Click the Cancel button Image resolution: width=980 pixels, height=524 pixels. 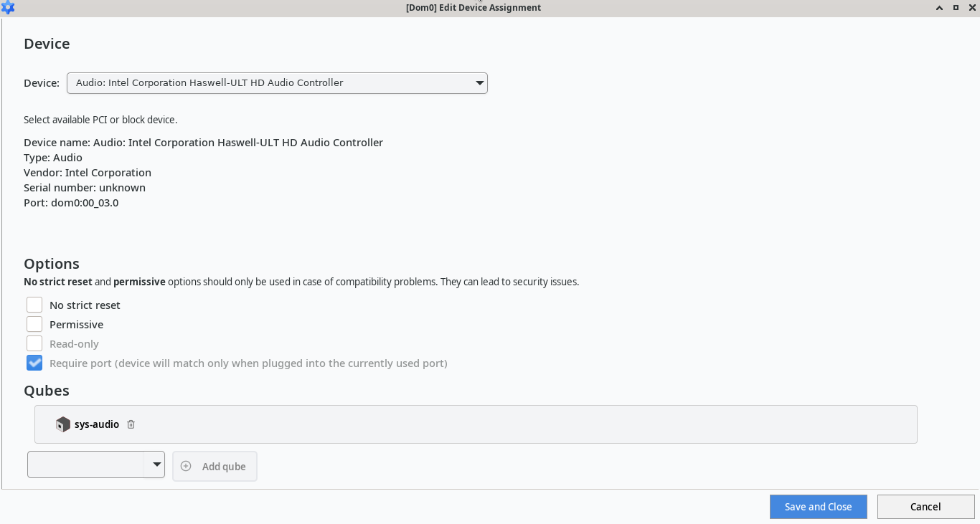925,506
